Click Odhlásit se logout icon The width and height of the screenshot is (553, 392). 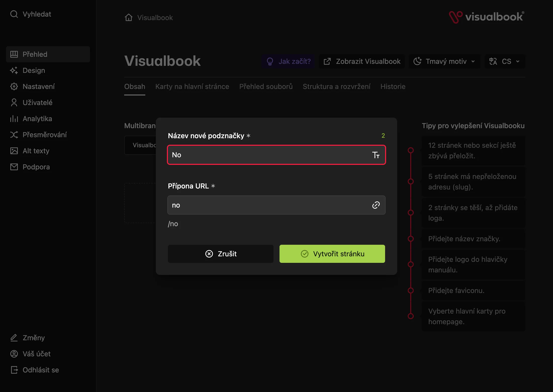click(x=14, y=370)
